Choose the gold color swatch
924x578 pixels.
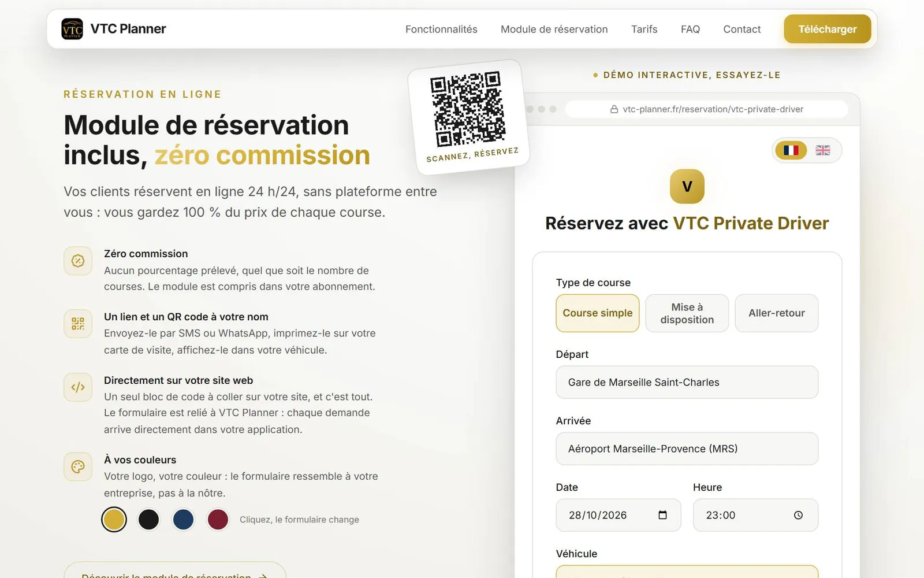click(114, 519)
